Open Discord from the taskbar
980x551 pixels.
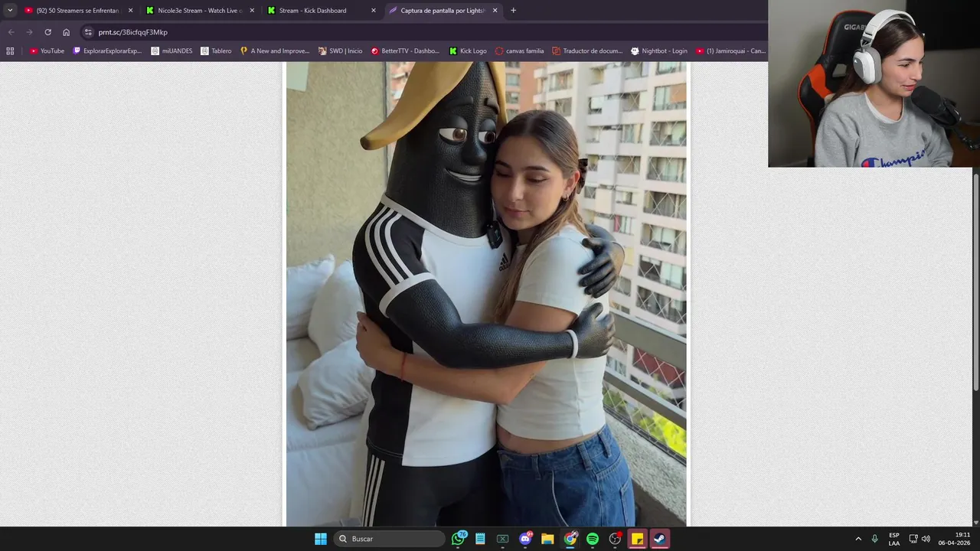[x=525, y=539]
